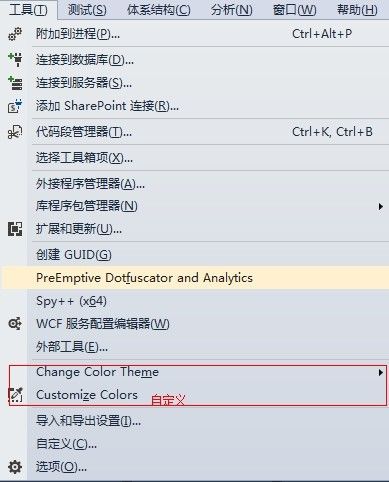Open the 测试(S) menu

(87, 10)
